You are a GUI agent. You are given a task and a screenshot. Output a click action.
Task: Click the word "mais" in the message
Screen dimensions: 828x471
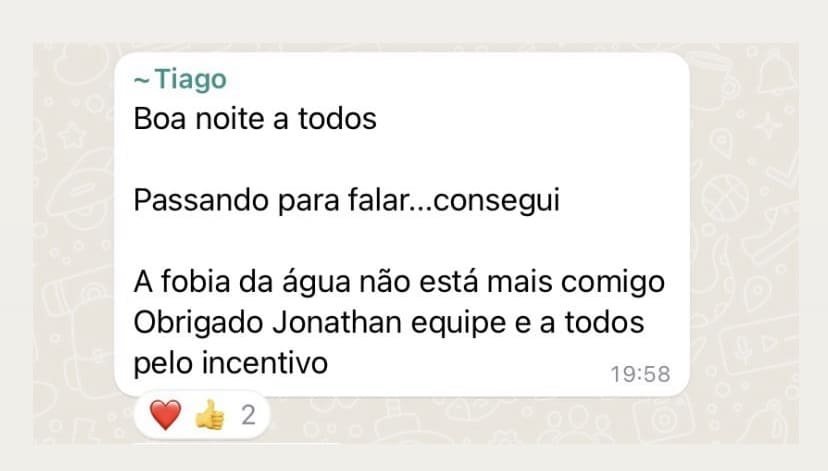pos(519,282)
